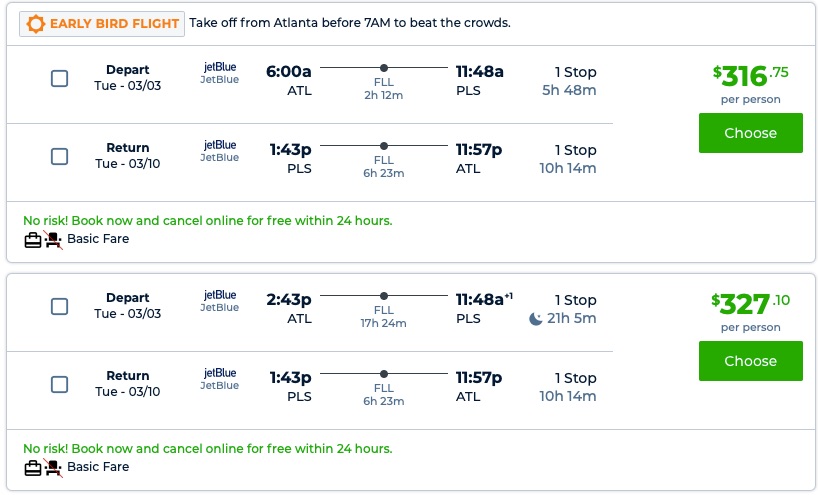Click the baggage icon in the first flight card

click(x=33, y=239)
